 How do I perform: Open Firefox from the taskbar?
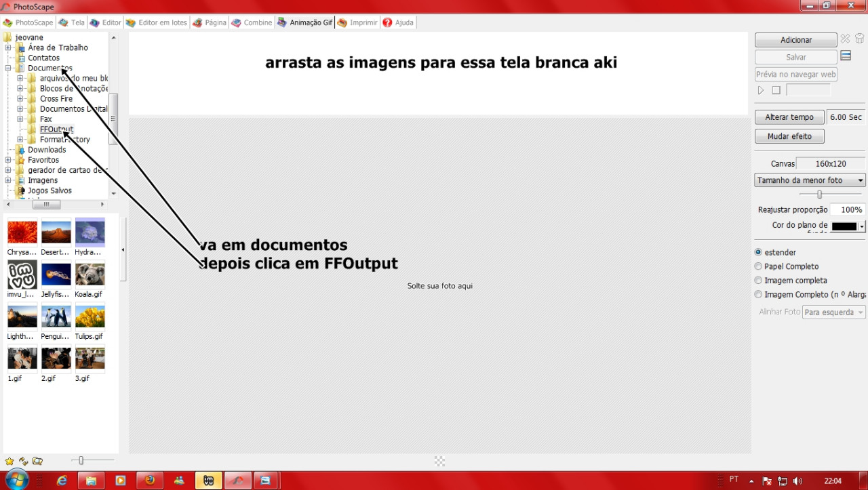pos(149,481)
